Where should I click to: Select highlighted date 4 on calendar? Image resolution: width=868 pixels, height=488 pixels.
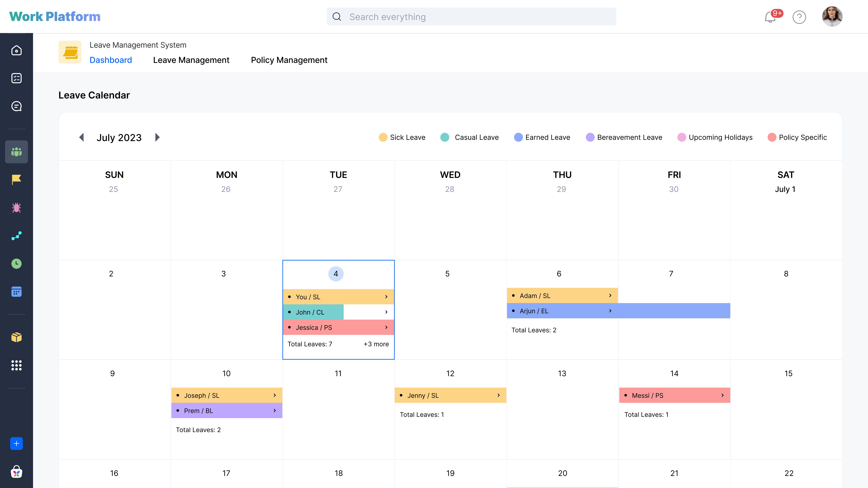coord(336,274)
